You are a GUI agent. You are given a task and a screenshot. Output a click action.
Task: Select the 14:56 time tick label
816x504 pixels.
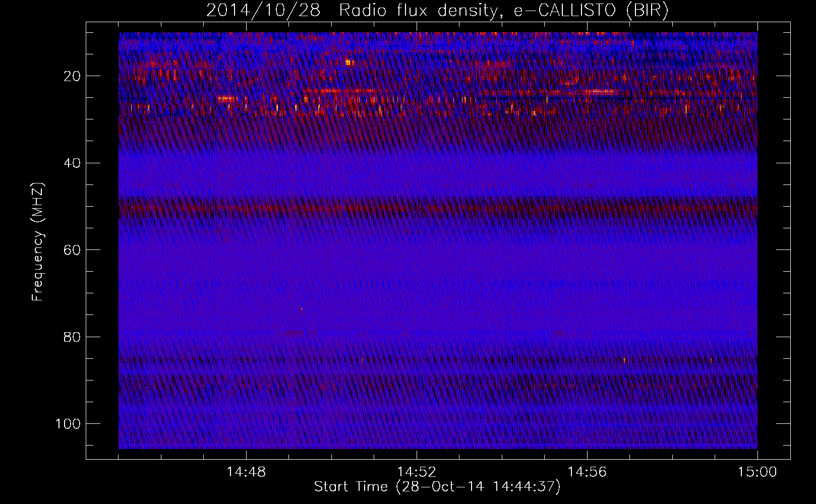[587, 472]
